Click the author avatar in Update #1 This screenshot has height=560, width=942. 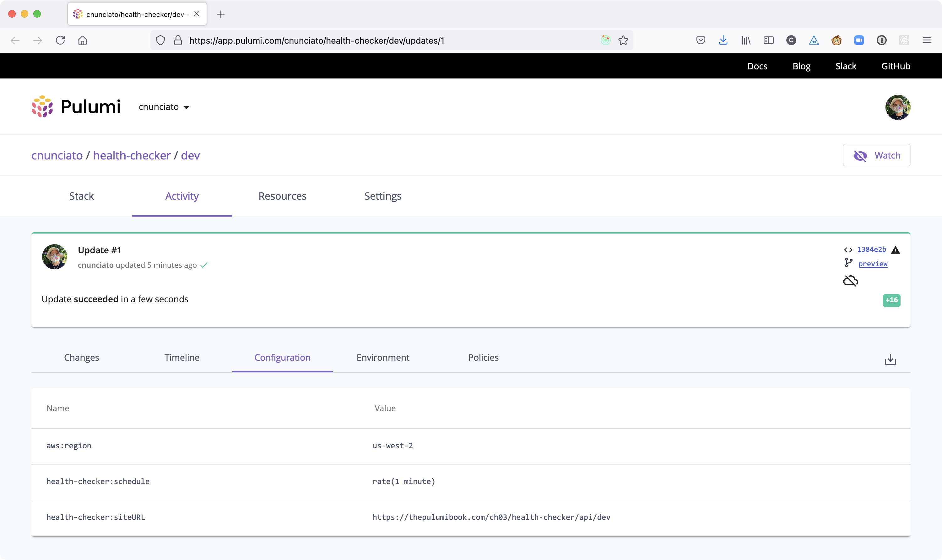pyautogui.click(x=55, y=257)
